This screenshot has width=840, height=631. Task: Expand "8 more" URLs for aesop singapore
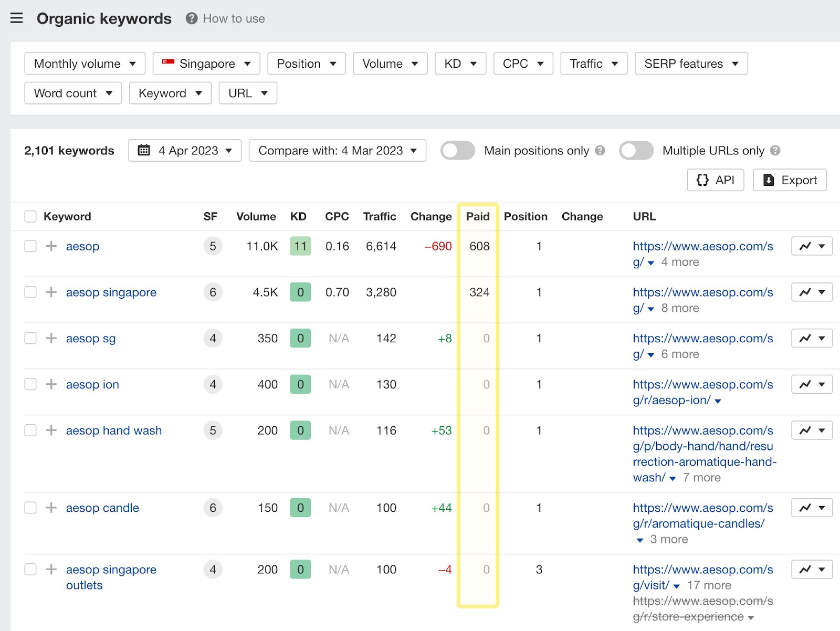pos(679,308)
